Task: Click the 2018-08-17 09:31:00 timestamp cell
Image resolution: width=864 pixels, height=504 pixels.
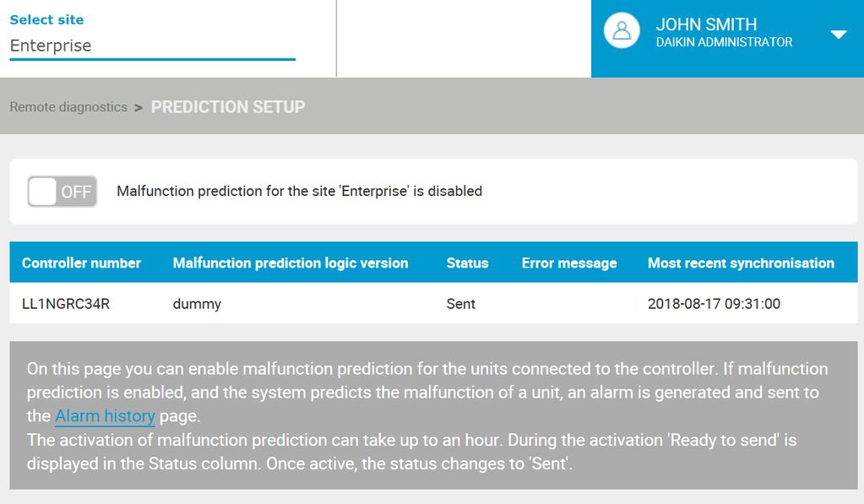Action: click(714, 304)
